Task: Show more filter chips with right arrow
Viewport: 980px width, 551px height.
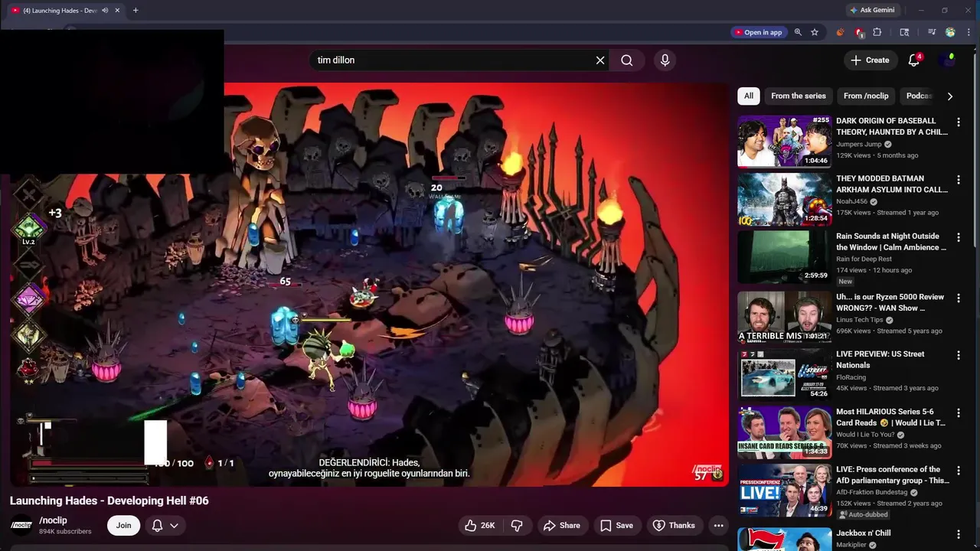Action: (x=950, y=96)
